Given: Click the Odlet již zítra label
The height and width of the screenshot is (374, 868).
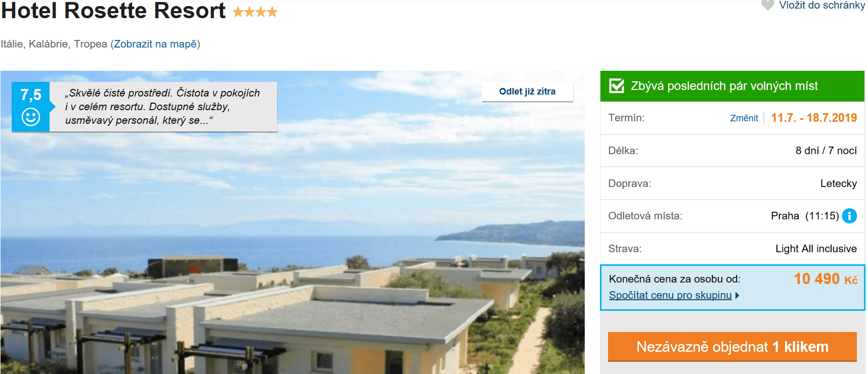Looking at the screenshot, I should (527, 91).
